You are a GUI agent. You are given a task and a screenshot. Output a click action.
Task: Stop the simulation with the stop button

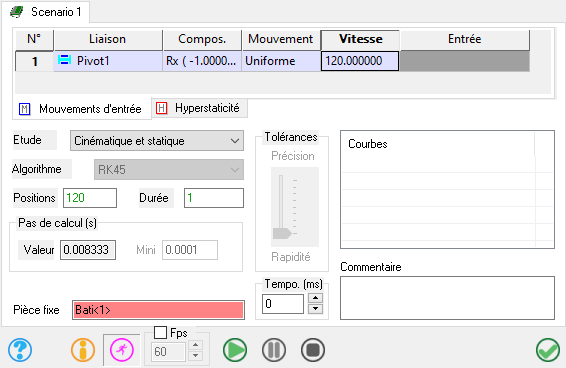(313, 350)
